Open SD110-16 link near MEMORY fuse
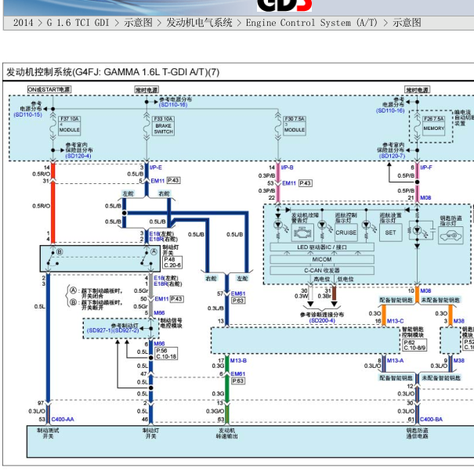474x476 pixels. click(390, 110)
